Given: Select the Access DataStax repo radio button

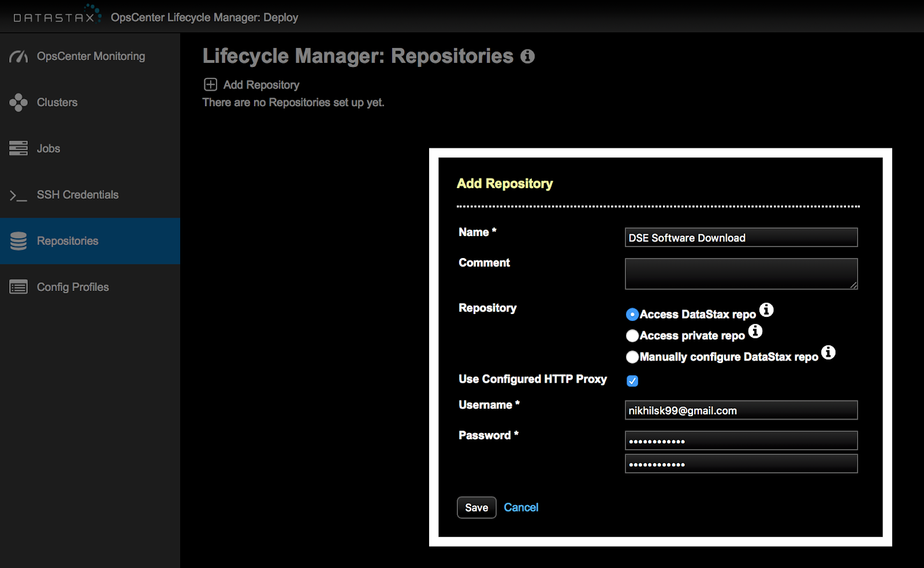Looking at the screenshot, I should point(632,315).
